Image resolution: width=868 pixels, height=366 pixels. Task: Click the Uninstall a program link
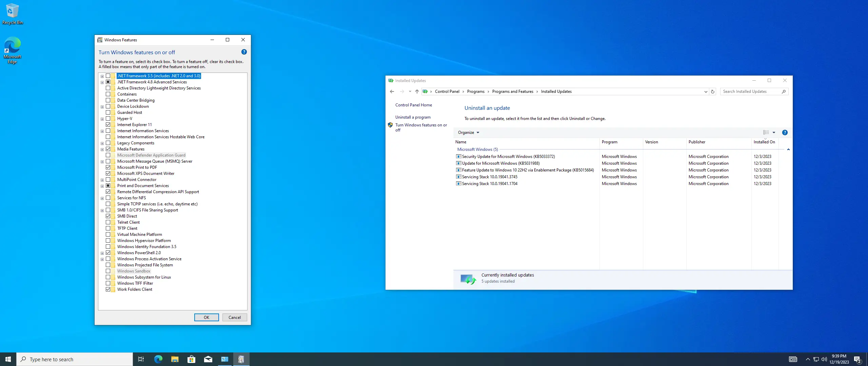click(x=413, y=117)
